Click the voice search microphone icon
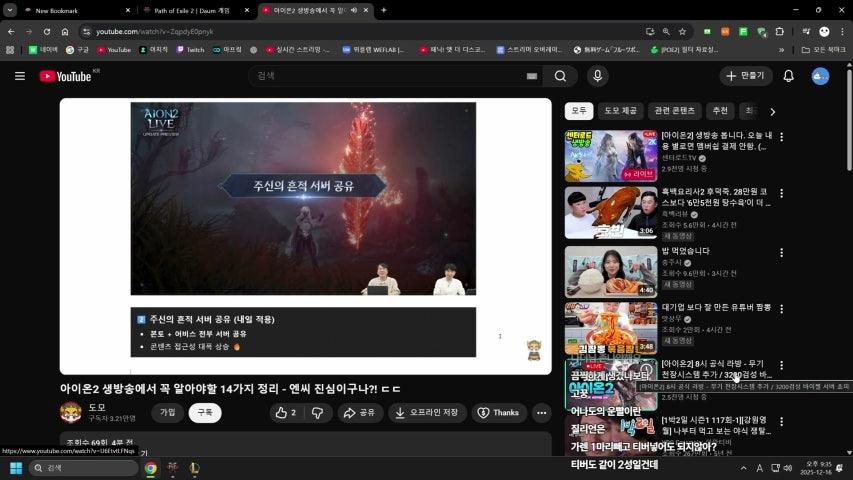Screen dimensions: 853x480 coord(597,76)
